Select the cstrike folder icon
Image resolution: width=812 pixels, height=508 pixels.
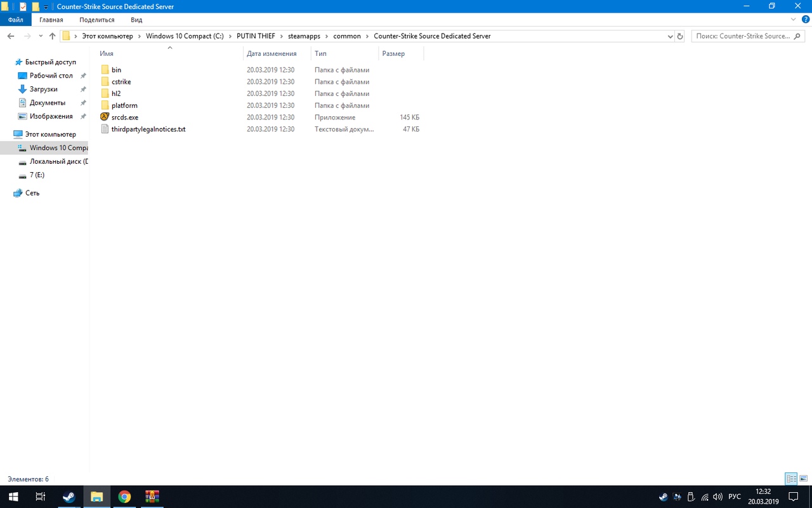click(x=105, y=82)
